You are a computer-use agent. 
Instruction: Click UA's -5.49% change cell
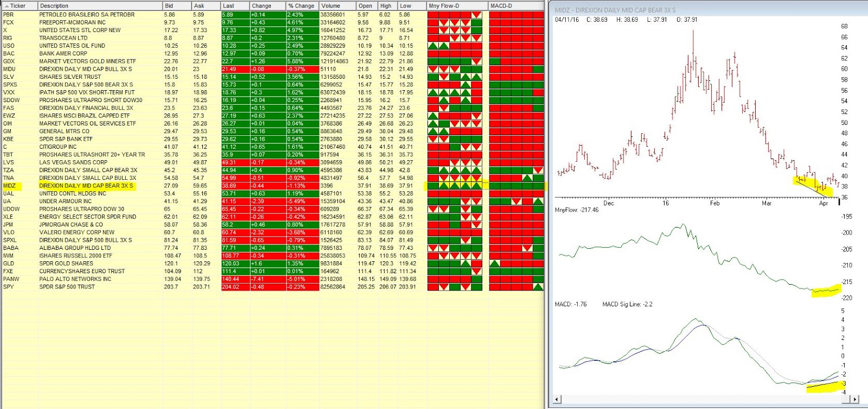pyautogui.click(x=303, y=202)
